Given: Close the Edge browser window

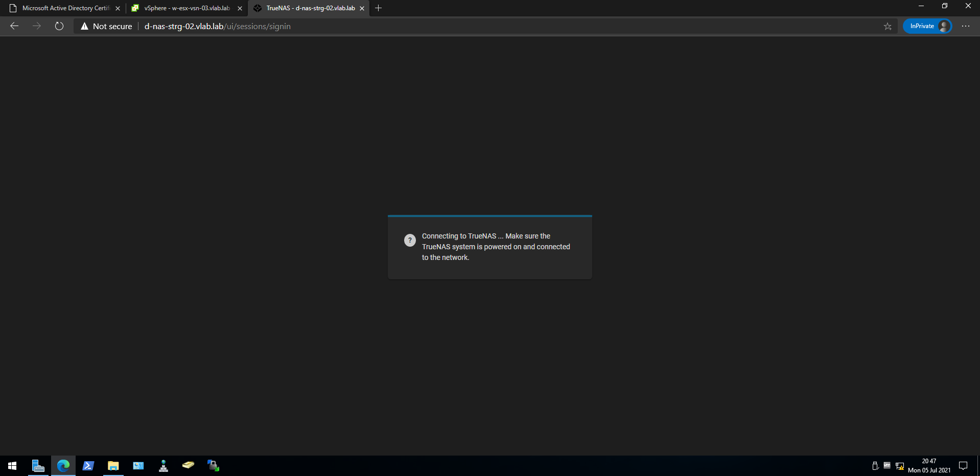Looking at the screenshot, I should point(968,6).
